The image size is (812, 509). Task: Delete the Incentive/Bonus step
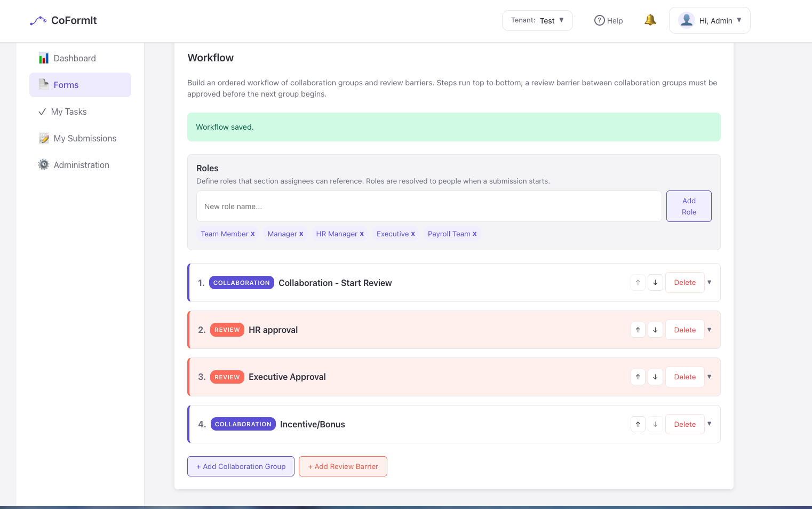click(x=684, y=424)
